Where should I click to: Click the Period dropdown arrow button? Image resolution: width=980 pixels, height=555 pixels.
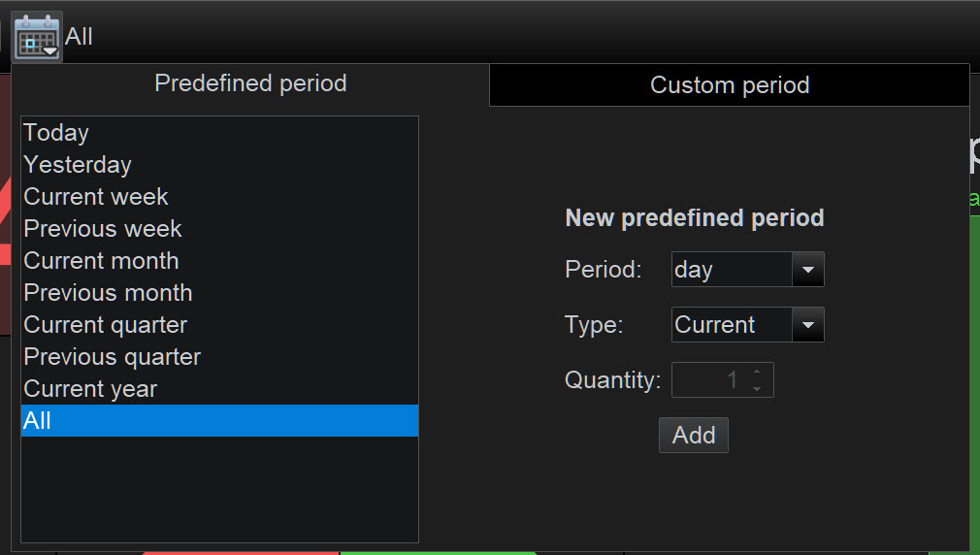807,270
